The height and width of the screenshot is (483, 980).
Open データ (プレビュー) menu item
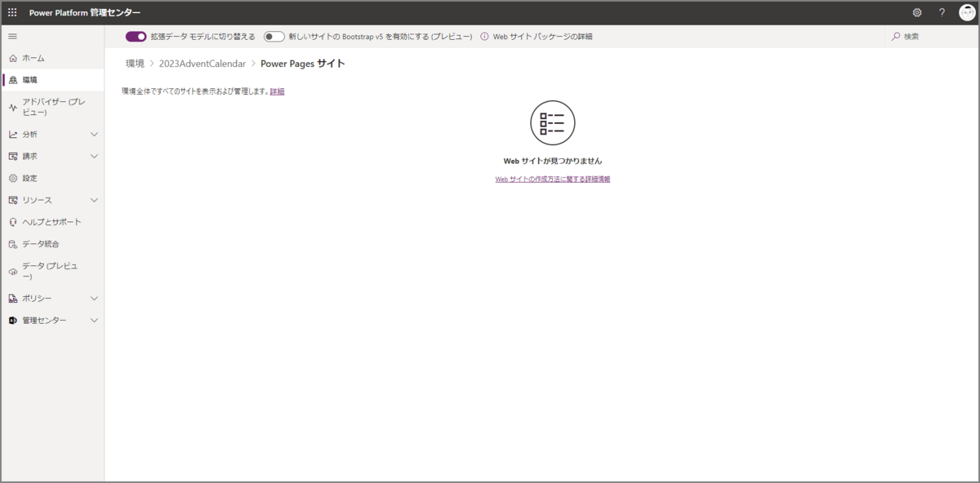[52, 271]
